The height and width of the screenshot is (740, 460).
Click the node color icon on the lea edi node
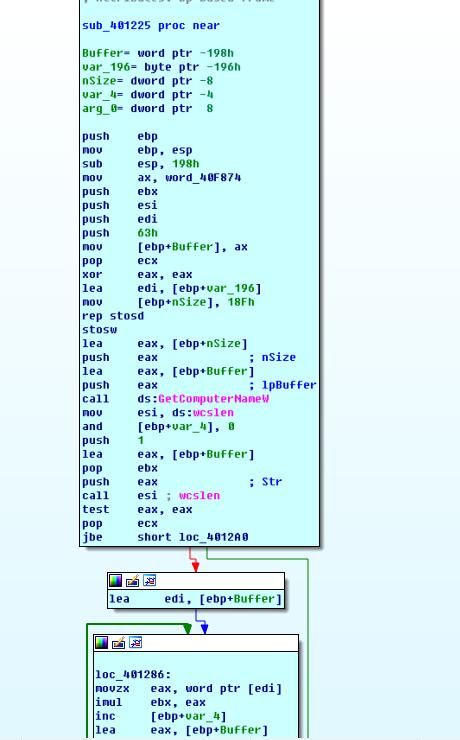point(116,580)
